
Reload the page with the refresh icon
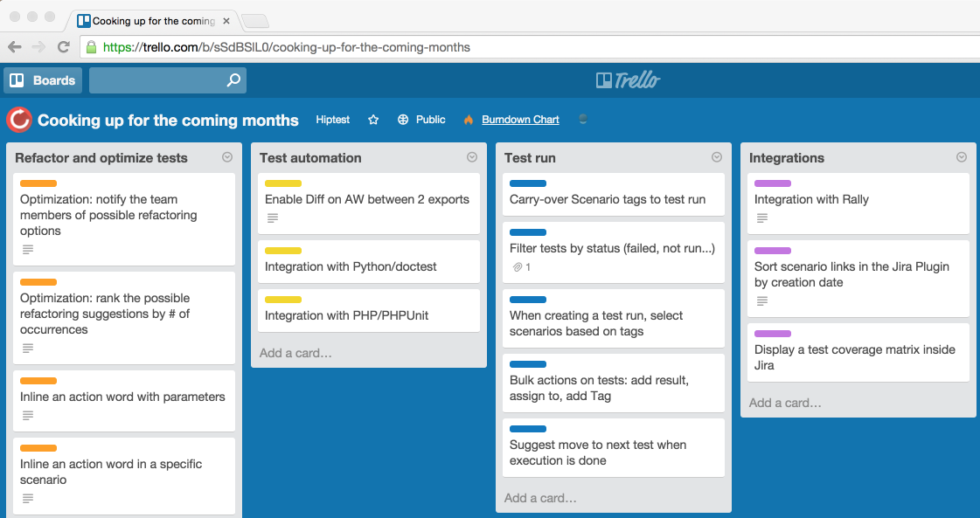(x=63, y=47)
